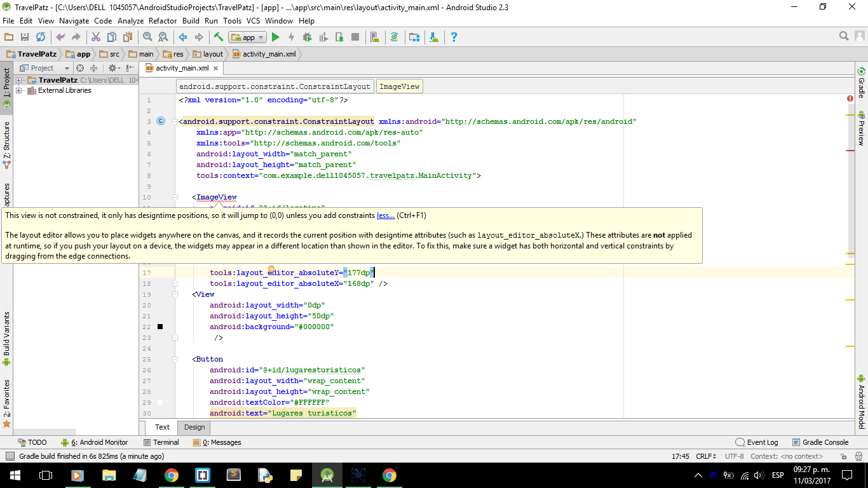Image resolution: width=868 pixels, height=488 pixels.
Task: Copy with the toolbar copy icon
Action: click(112, 37)
